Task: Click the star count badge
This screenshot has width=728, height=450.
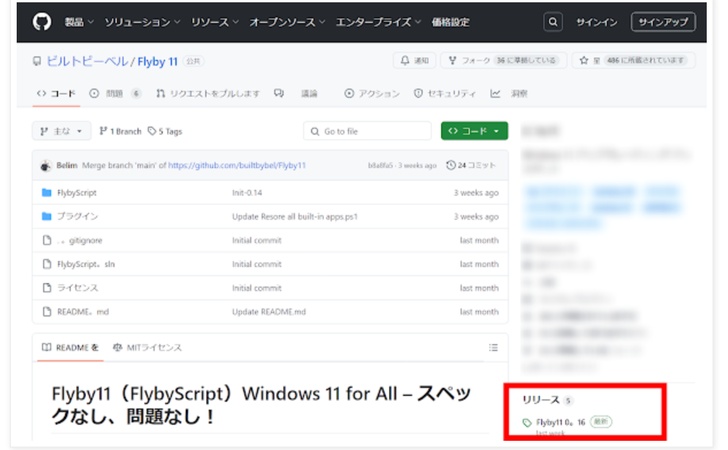Action: click(x=646, y=60)
